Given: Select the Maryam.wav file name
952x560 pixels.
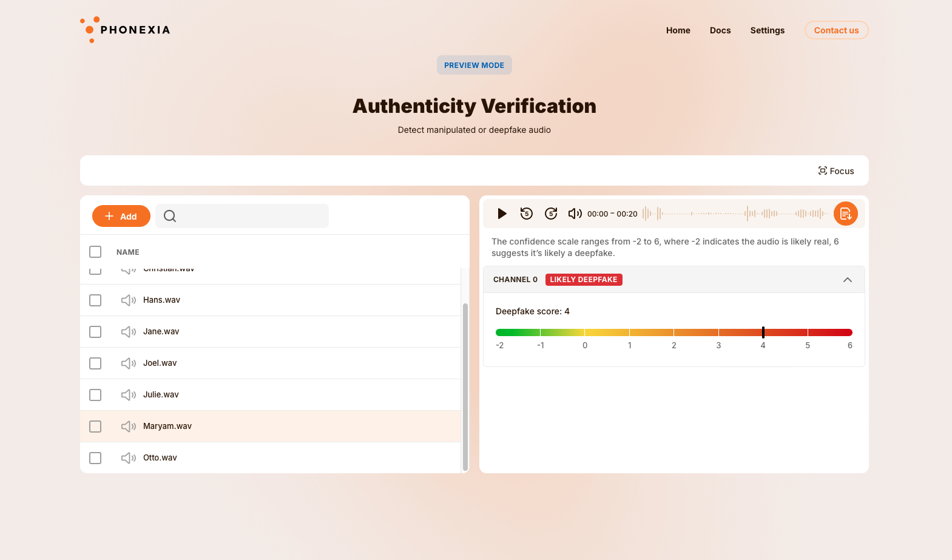Looking at the screenshot, I should pos(167,427).
